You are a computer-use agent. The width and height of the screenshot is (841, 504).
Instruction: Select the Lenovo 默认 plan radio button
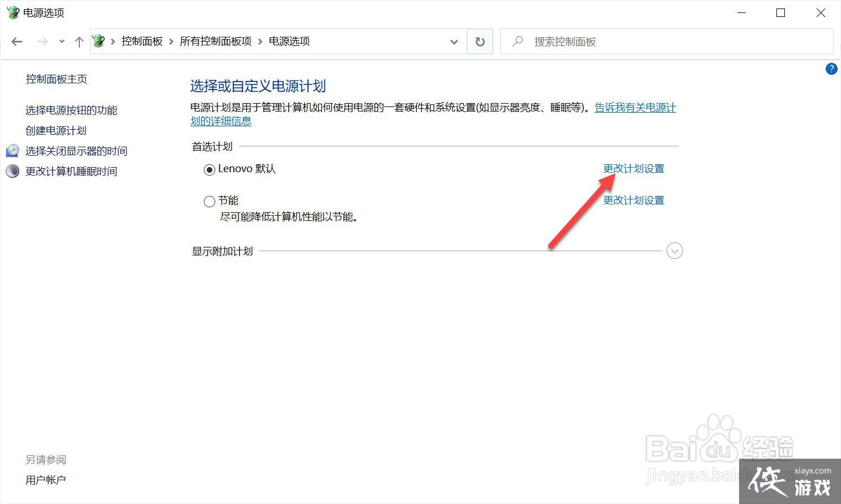pos(210,169)
